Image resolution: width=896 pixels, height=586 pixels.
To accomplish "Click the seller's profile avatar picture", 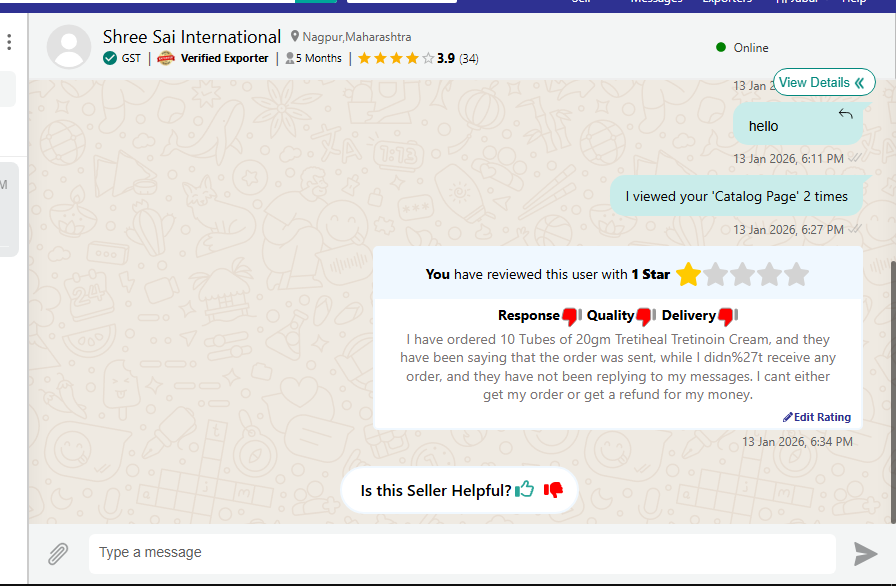I will pyautogui.click(x=69, y=47).
